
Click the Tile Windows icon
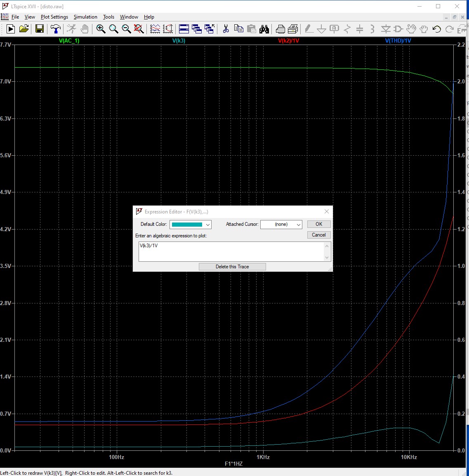coord(184,29)
